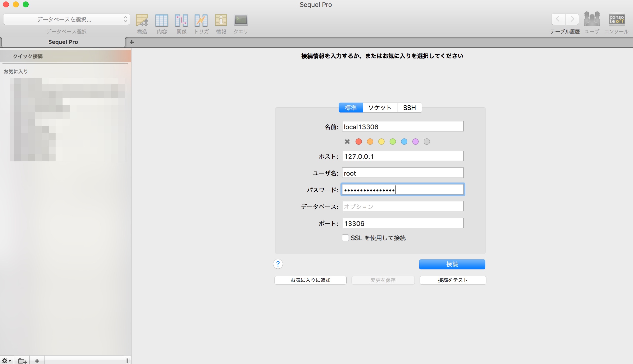Screen dimensions: 633x364
Task: Open the 関係 (Relations) view icon
Action: click(181, 20)
